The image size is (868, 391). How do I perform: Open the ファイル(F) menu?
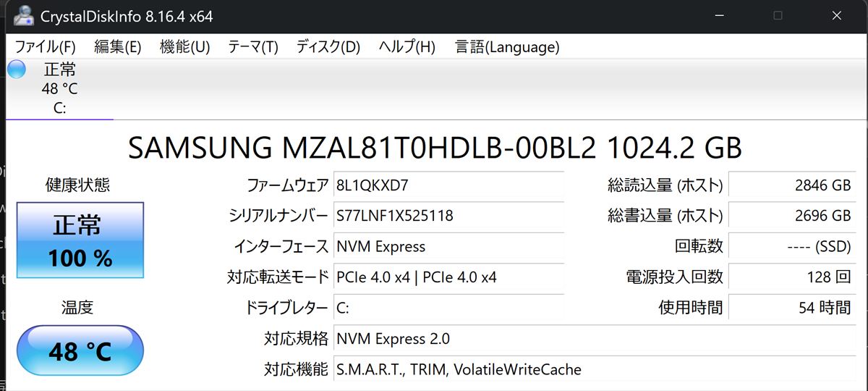pos(45,47)
